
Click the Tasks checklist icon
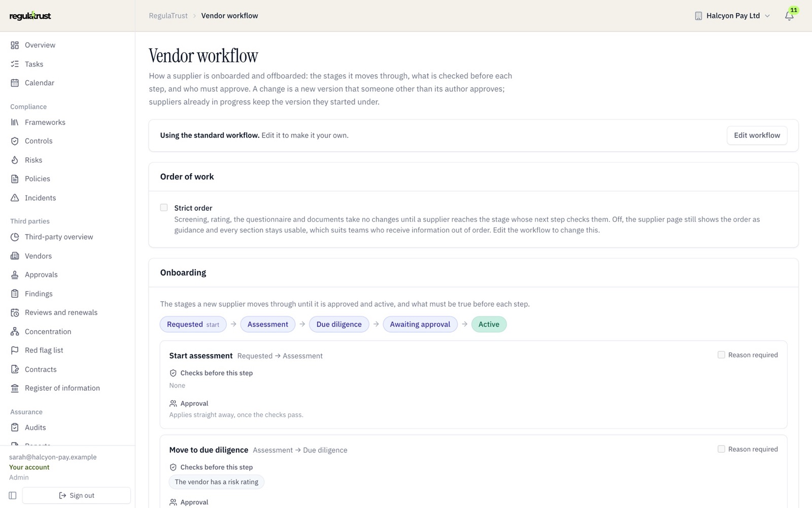[15, 64]
